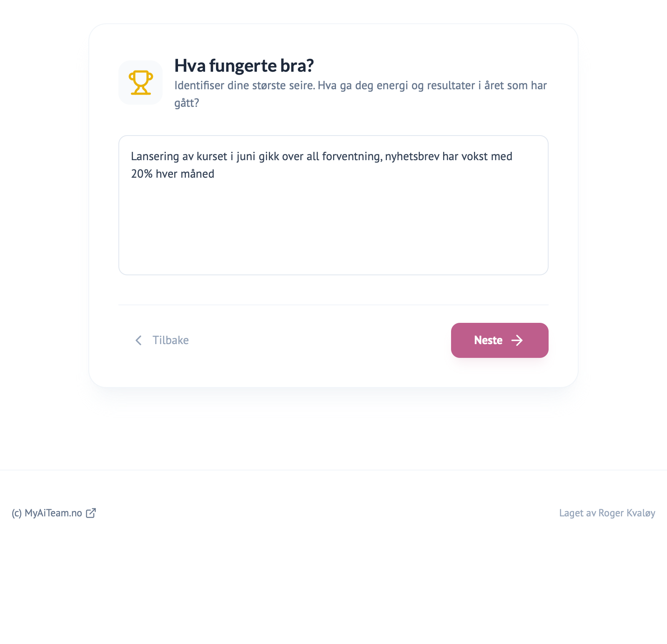
Task: Click the heading Hva fungerte bra?
Action: point(244,65)
